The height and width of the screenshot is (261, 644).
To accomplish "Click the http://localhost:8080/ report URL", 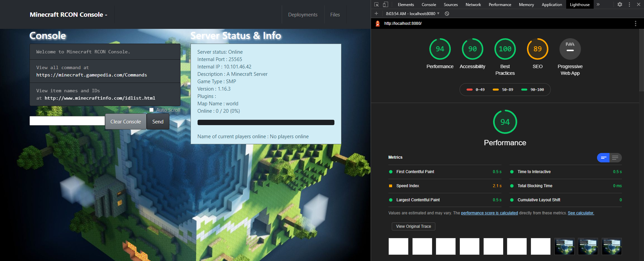I will (x=403, y=23).
